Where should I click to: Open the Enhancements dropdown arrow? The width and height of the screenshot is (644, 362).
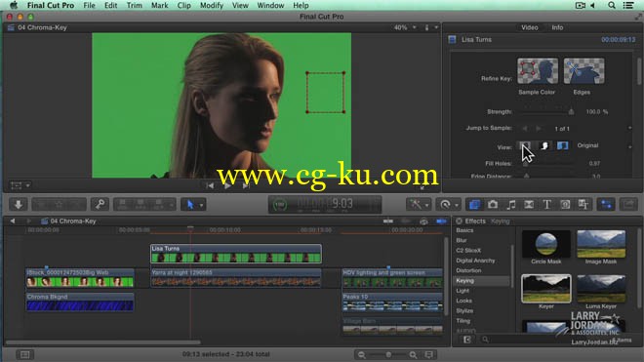[x=426, y=205]
